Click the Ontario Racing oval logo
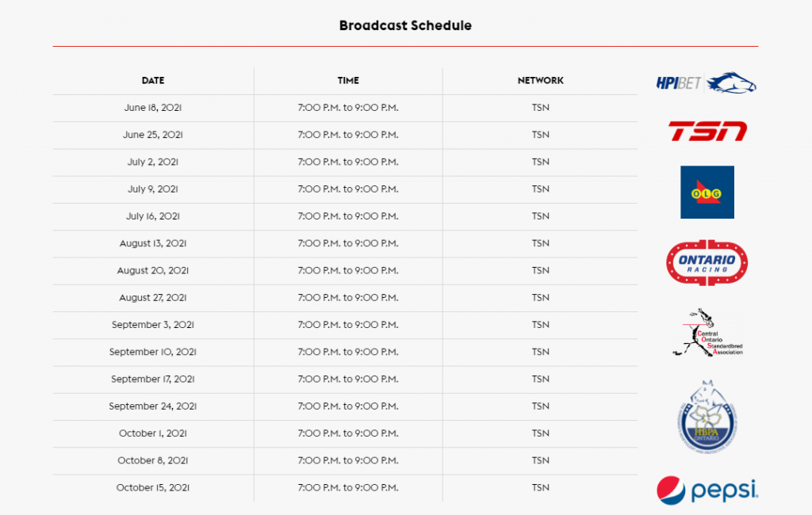Viewport: 812px width, 515px height. coord(707,262)
